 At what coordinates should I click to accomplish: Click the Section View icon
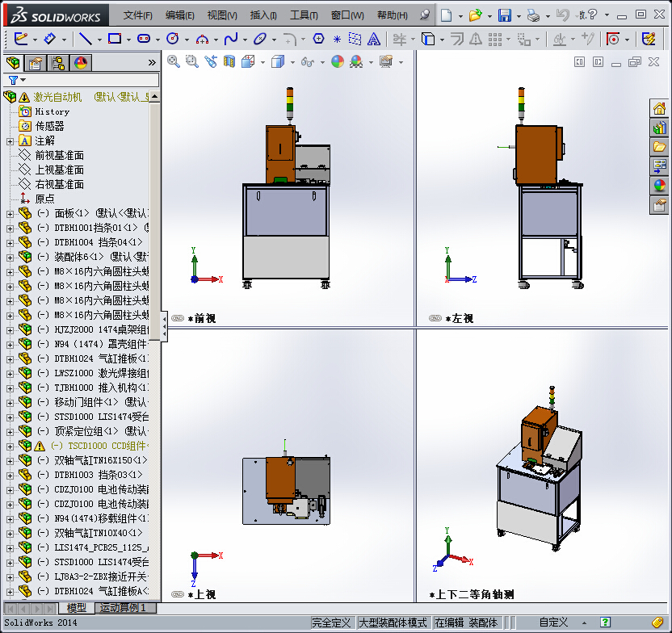pyautogui.click(x=229, y=61)
